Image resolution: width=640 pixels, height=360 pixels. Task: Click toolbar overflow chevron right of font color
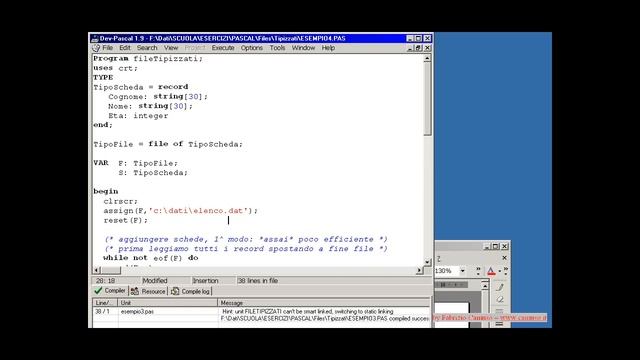click(x=506, y=271)
